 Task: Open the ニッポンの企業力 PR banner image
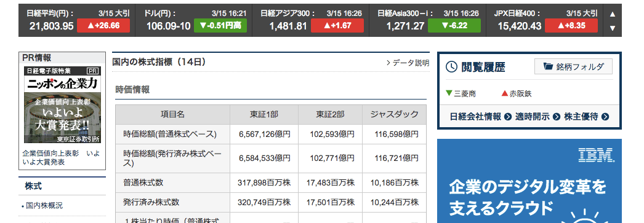pos(62,105)
